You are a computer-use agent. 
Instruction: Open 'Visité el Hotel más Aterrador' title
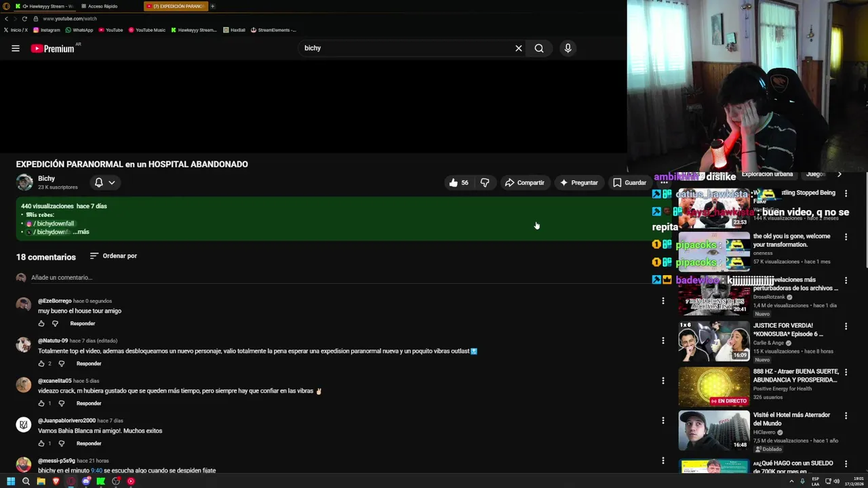point(791,419)
